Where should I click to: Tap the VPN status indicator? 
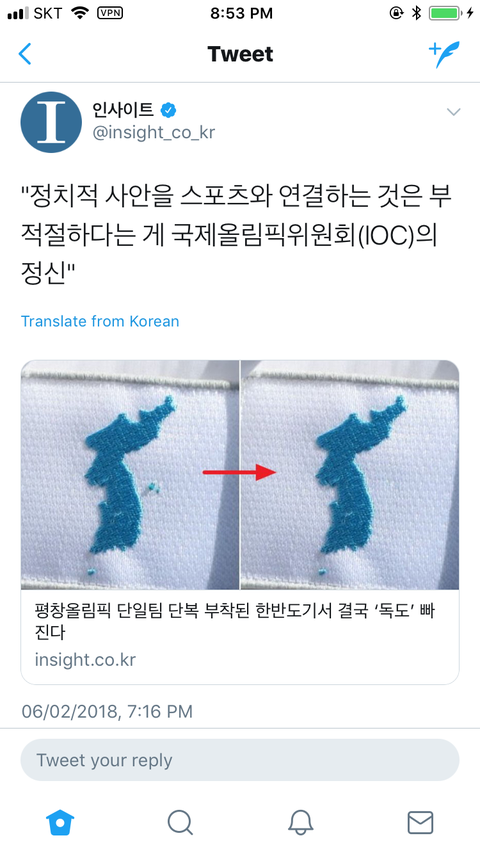pos(110,13)
